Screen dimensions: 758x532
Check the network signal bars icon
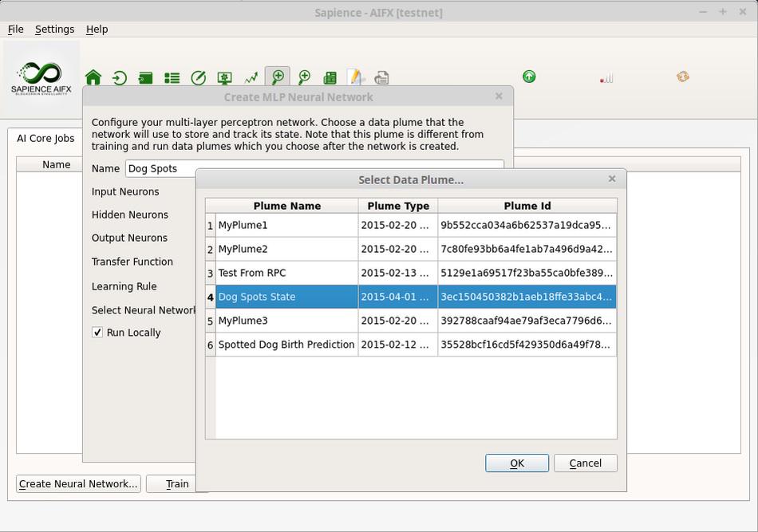pyautogui.click(x=606, y=78)
